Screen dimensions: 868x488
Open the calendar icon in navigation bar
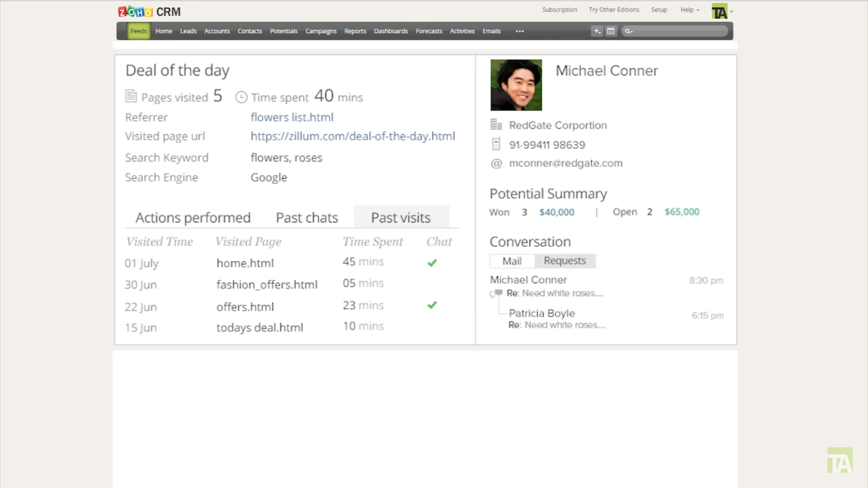pos(611,31)
